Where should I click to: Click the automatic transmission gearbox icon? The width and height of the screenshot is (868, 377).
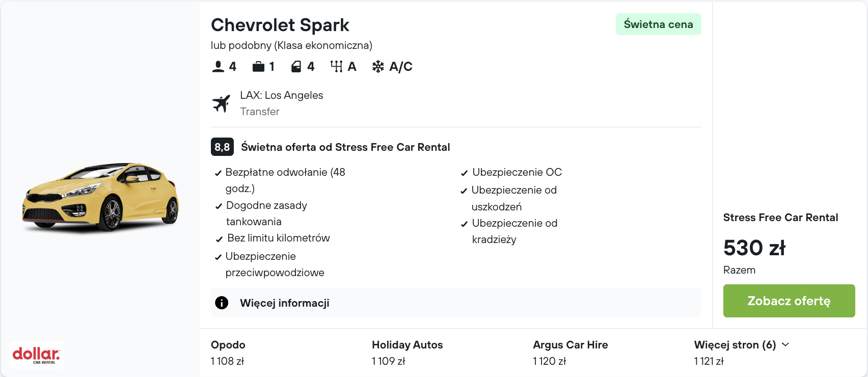click(x=336, y=67)
